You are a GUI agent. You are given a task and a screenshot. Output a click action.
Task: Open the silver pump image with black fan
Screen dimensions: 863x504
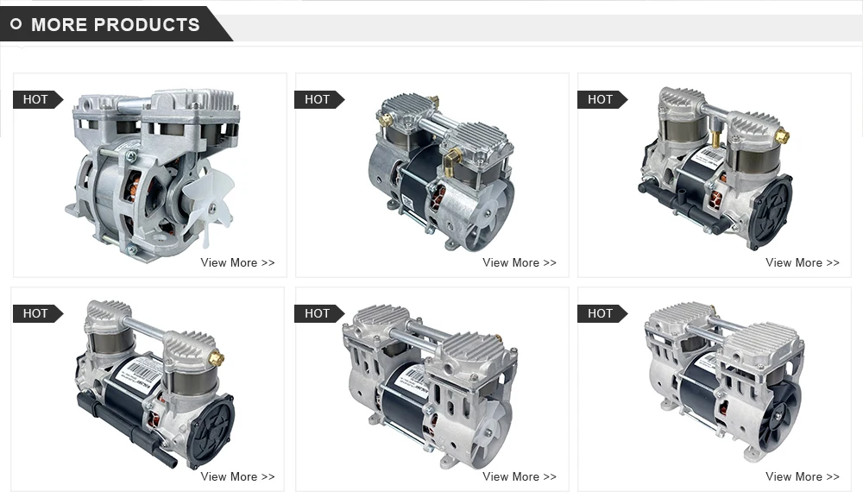coord(724,383)
